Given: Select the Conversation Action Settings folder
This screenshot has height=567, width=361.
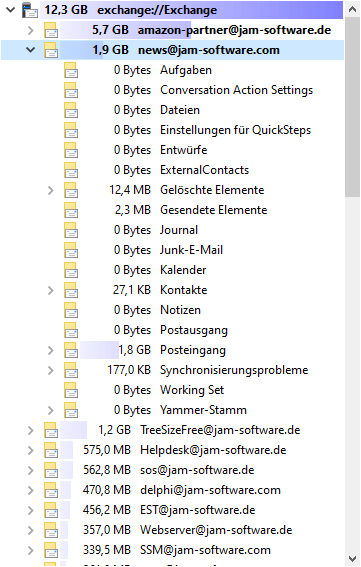Looking at the screenshot, I should 237,90.
